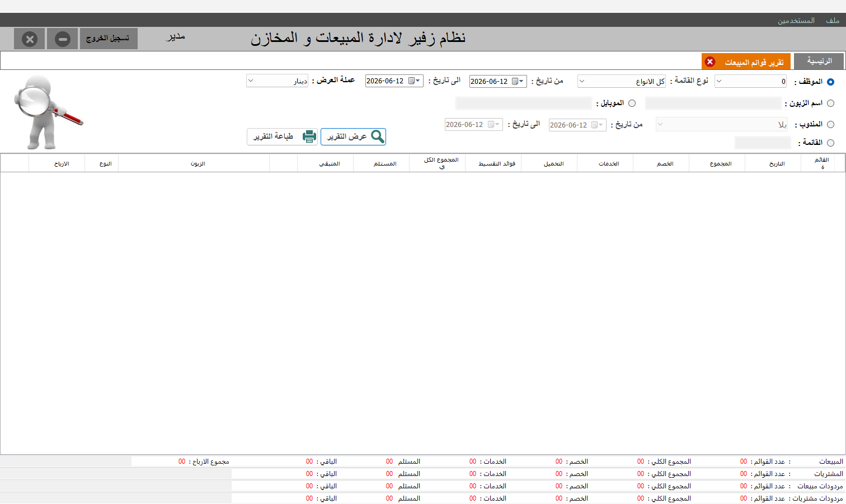Open calendar icon of top من تاريخ date
Image resolution: width=846 pixels, height=504 pixels.
click(x=515, y=81)
